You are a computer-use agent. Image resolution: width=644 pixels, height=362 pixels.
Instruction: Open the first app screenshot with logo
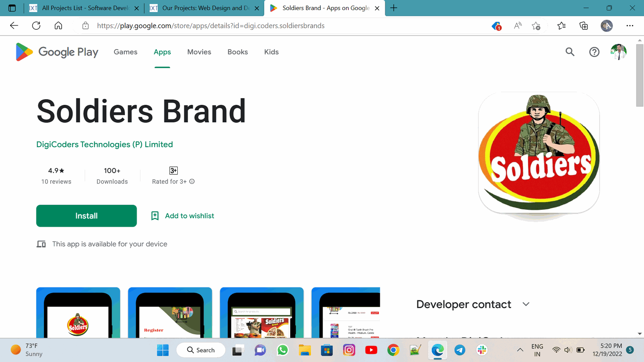click(78, 313)
